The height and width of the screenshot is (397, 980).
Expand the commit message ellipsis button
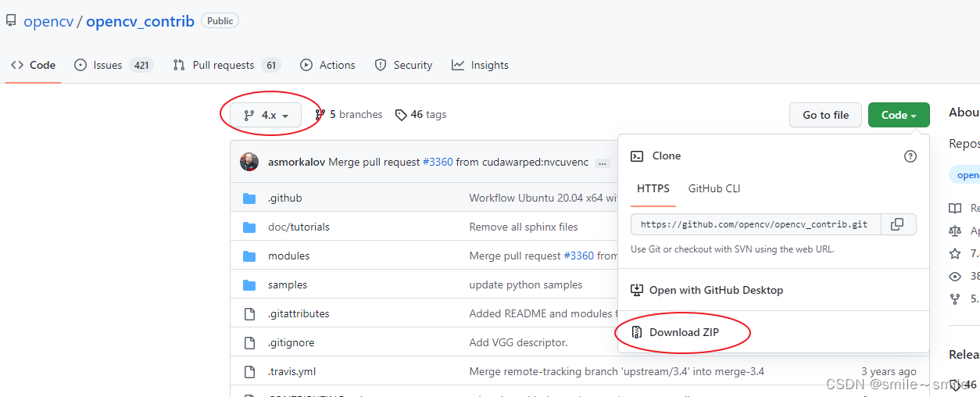[602, 163]
